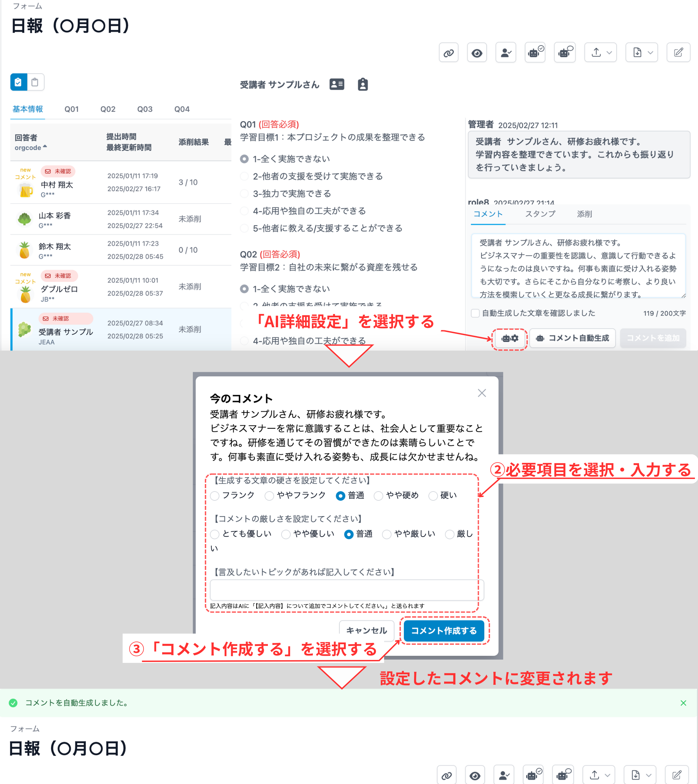Select フランク for text hardness
The height and width of the screenshot is (784, 698).
click(214, 496)
